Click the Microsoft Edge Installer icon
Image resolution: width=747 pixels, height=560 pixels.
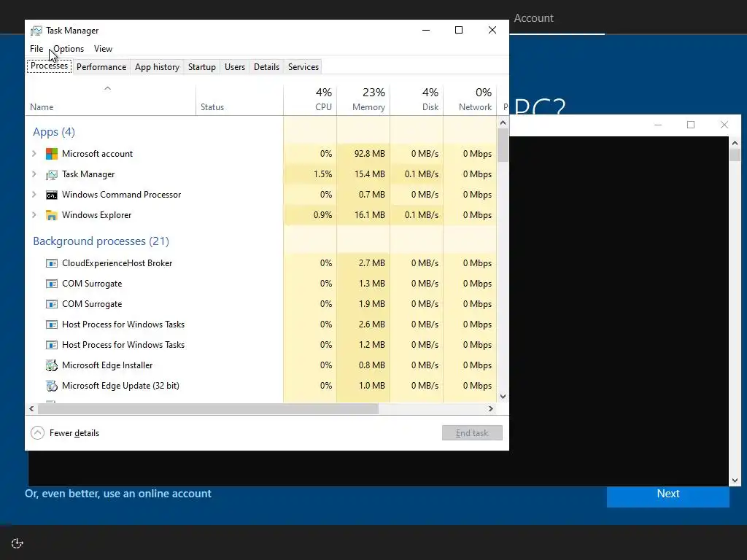tap(52, 365)
